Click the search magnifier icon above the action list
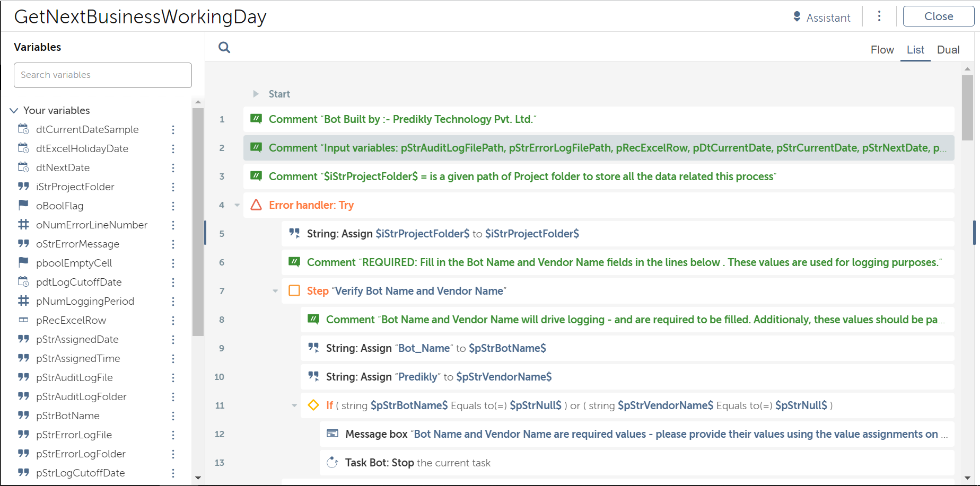 (x=224, y=48)
